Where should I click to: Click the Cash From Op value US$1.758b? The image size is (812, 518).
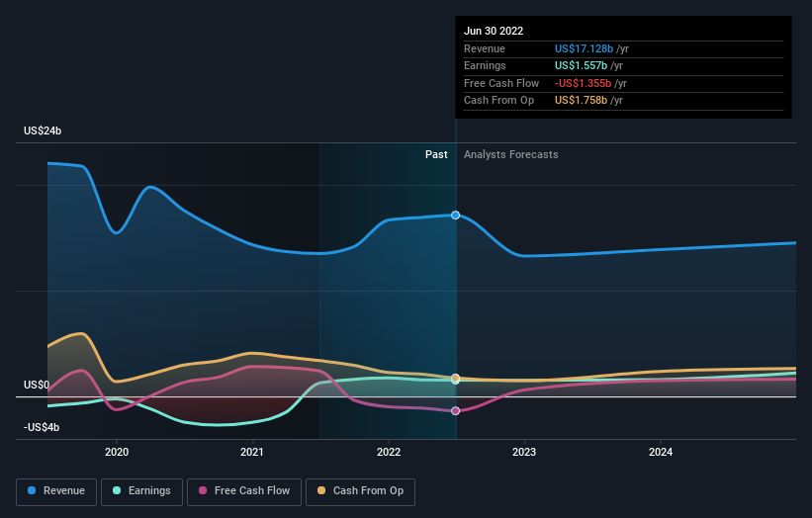coord(581,101)
